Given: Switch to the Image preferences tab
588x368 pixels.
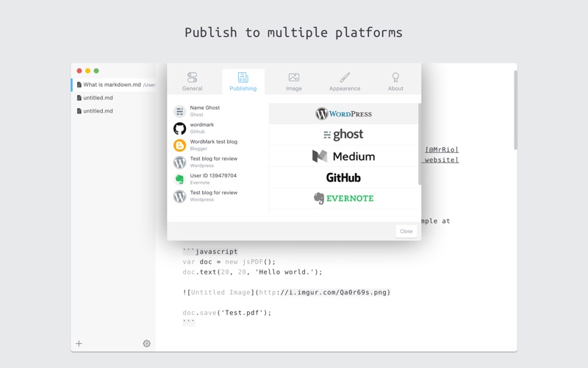Looking at the screenshot, I should point(293,82).
